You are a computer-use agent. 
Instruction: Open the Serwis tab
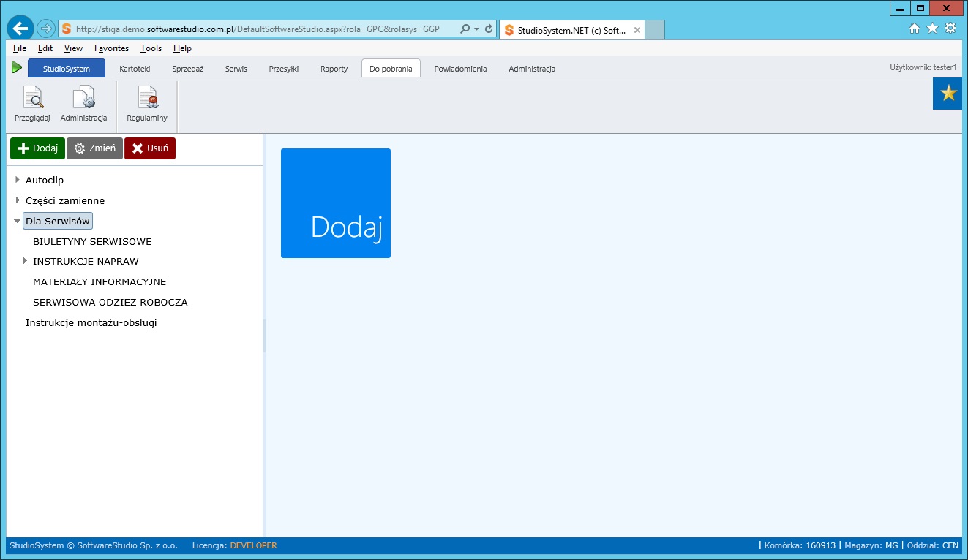click(x=236, y=69)
